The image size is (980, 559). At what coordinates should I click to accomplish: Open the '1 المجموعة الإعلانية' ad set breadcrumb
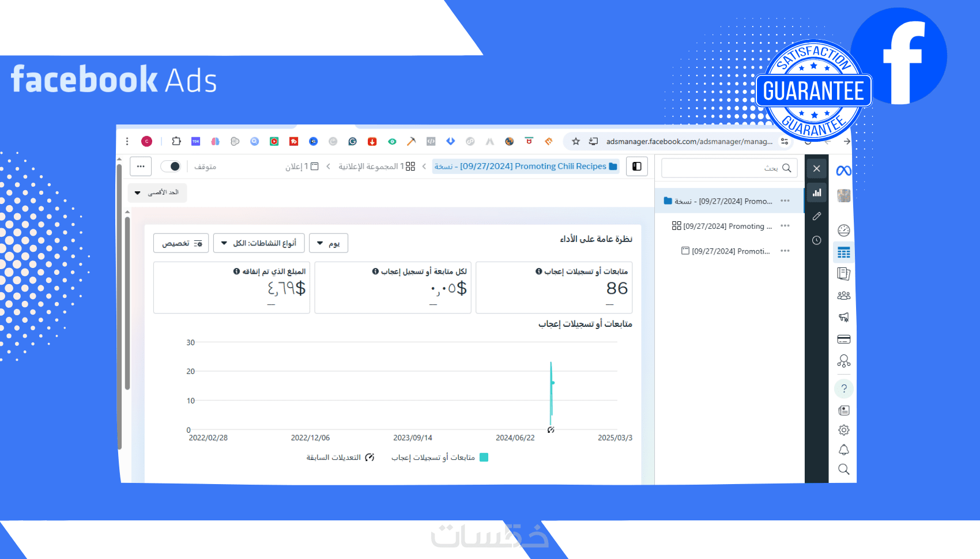click(x=376, y=167)
